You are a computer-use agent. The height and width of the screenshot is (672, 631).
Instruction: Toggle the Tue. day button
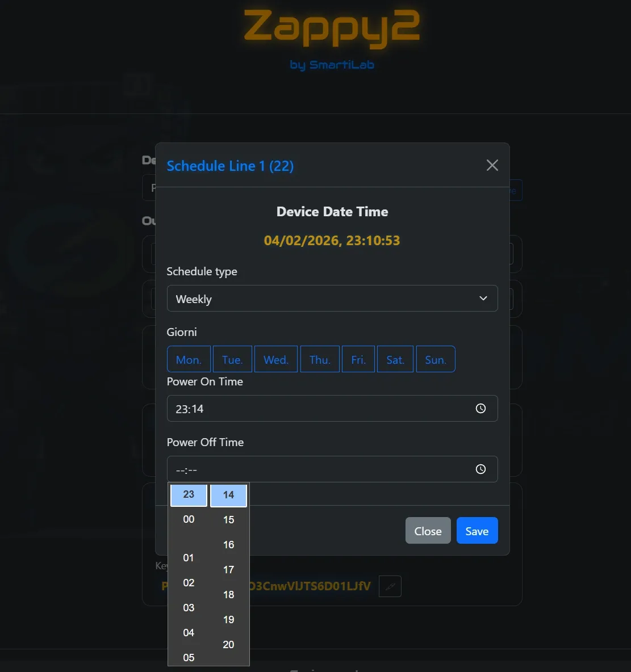click(232, 359)
